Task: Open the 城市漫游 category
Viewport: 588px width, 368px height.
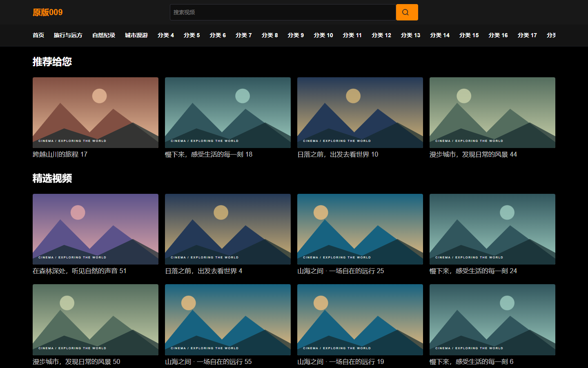Action: coord(136,35)
